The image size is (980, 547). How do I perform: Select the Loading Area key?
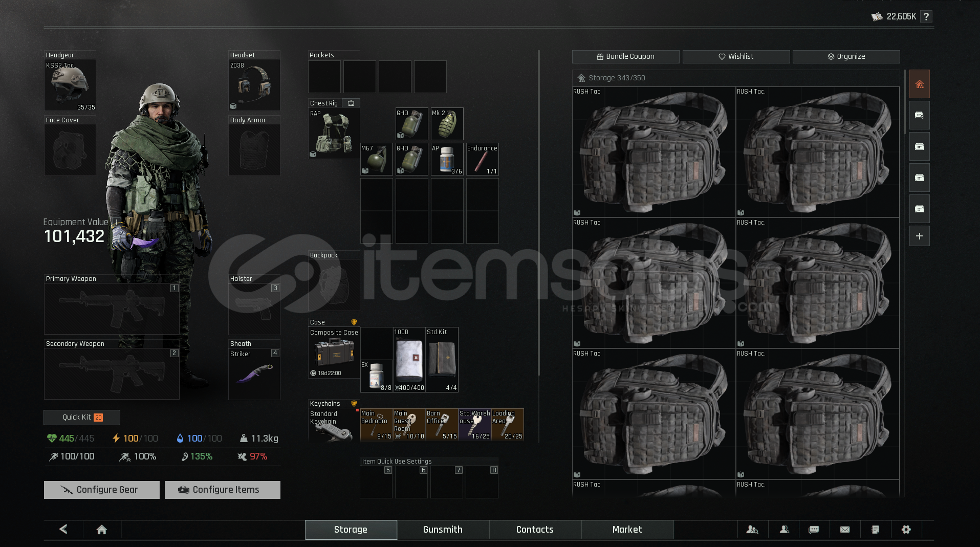tap(508, 425)
